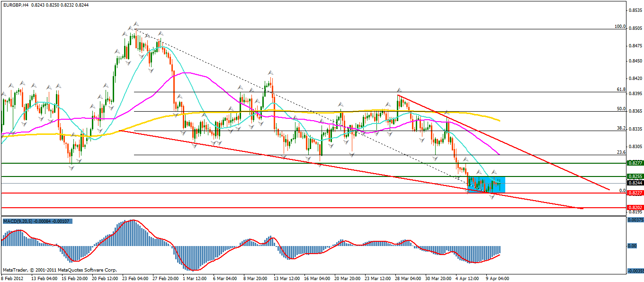Select the fractal arrow where the upper red trendline starts
Image resolution: width=644 pixels, height=282 pixels.
pos(399,89)
